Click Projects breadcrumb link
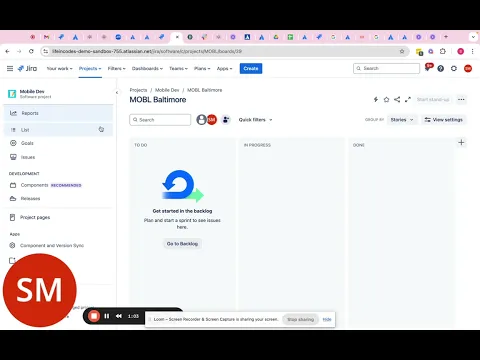 (138, 90)
